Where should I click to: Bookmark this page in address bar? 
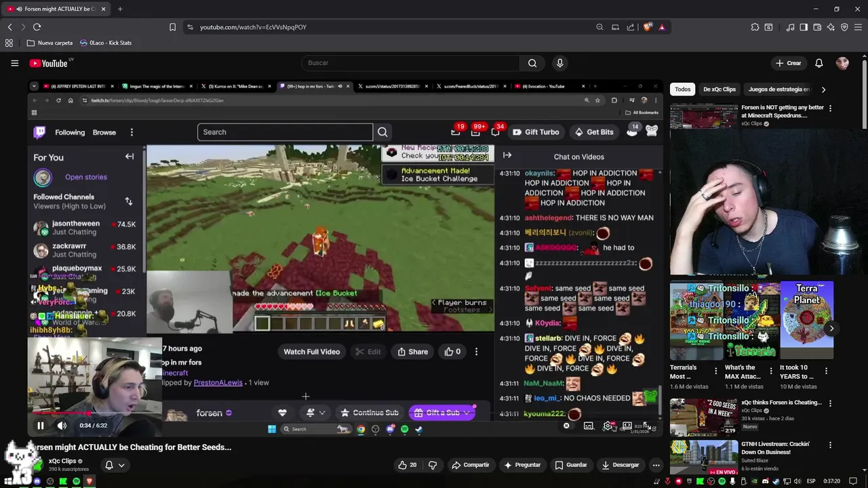click(172, 27)
